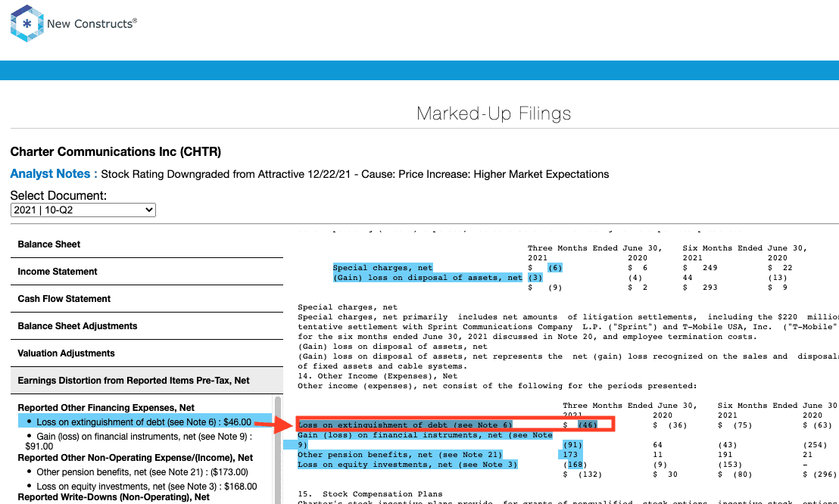Image resolution: width=839 pixels, height=504 pixels.
Task: Select Gain (loss) on financial instruments list item
Action: [139, 441]
